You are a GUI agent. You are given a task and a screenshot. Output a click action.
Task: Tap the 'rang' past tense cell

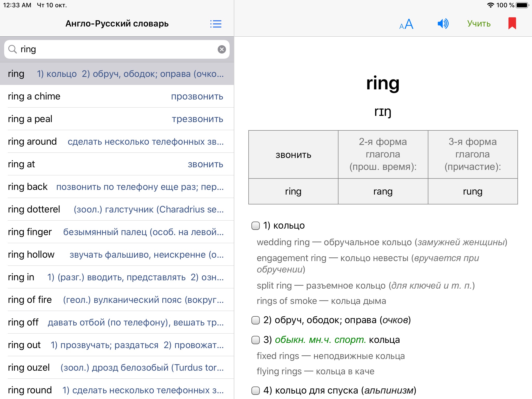(x=383, y=191)
